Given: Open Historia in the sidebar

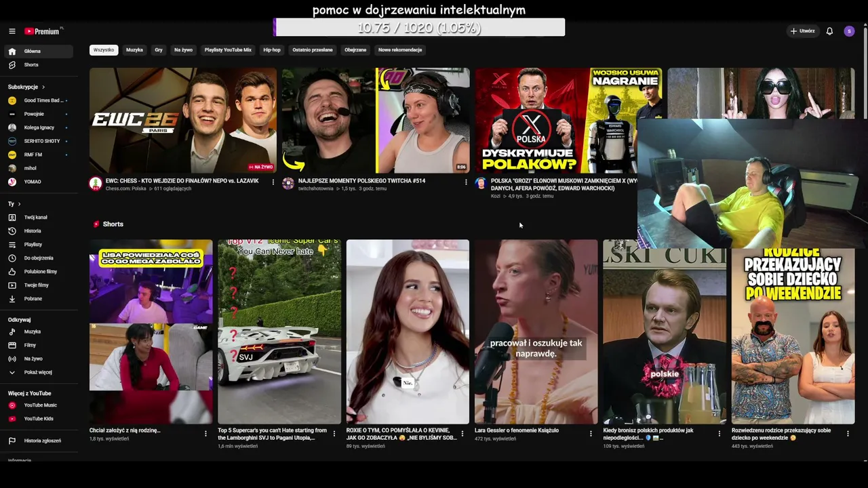Looking at the screenshot, I should point(39,231).
